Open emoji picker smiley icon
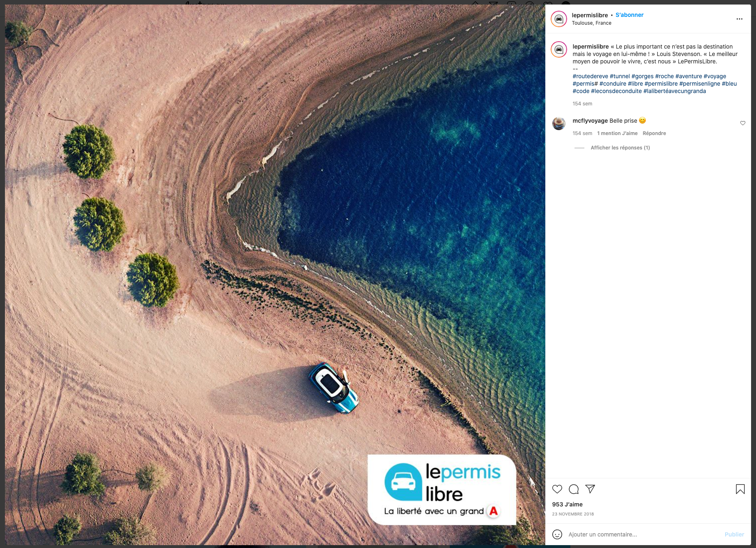756x548 pixels. tap(557, 534)
